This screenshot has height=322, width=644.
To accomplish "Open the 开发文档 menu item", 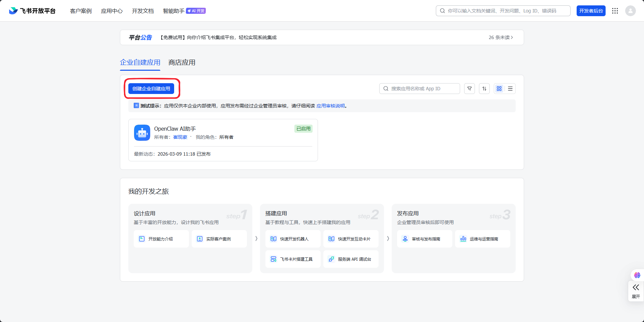I will coord(143,11).
